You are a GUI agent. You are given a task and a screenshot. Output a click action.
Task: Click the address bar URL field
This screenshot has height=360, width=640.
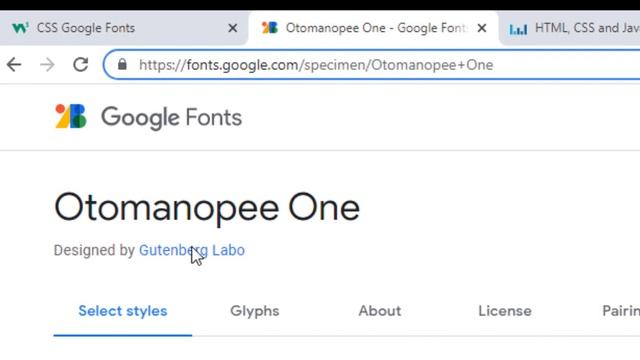(371, 64)
